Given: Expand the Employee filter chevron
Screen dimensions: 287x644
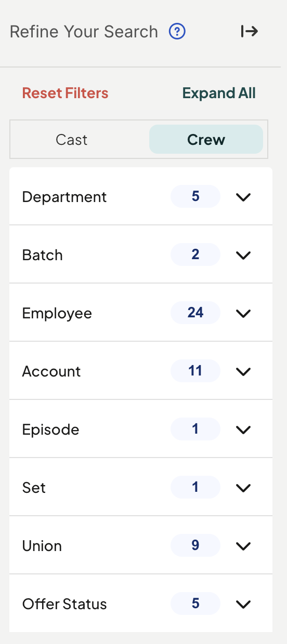Looking at the screenshot, I should [x=243, y=314].
